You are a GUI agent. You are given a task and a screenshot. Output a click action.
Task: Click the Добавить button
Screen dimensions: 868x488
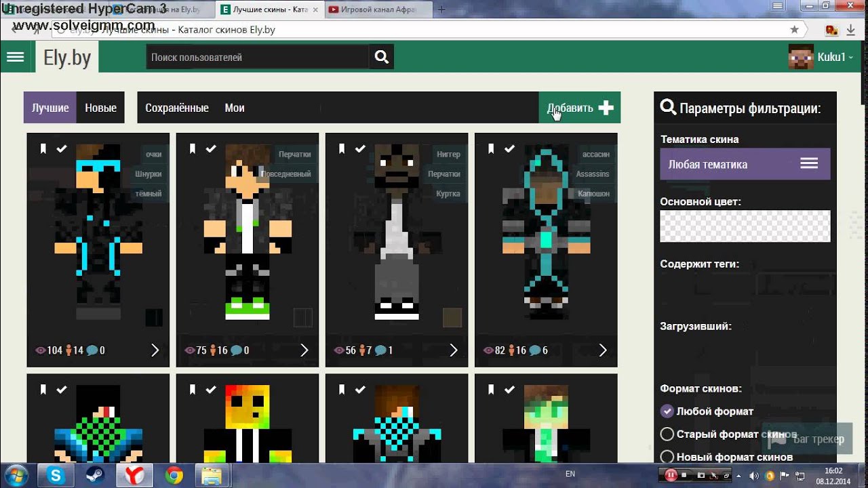tap(580, 108)
